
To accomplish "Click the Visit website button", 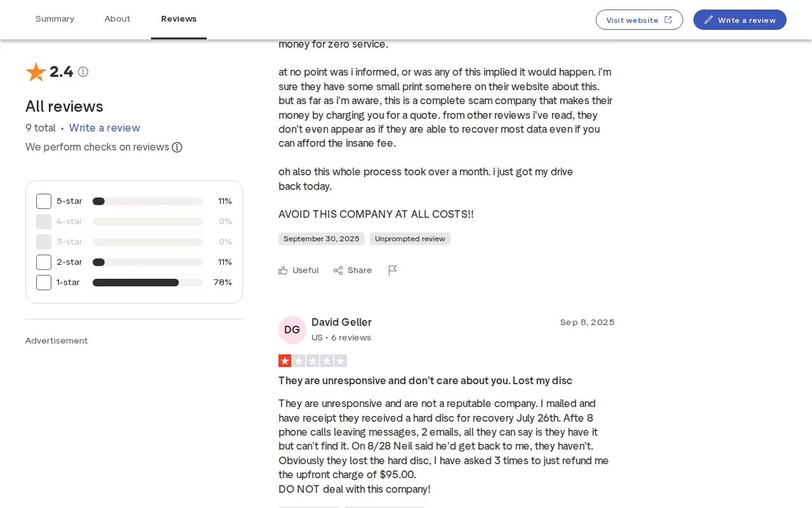I will pyautogui.click(x=639, y=20).
